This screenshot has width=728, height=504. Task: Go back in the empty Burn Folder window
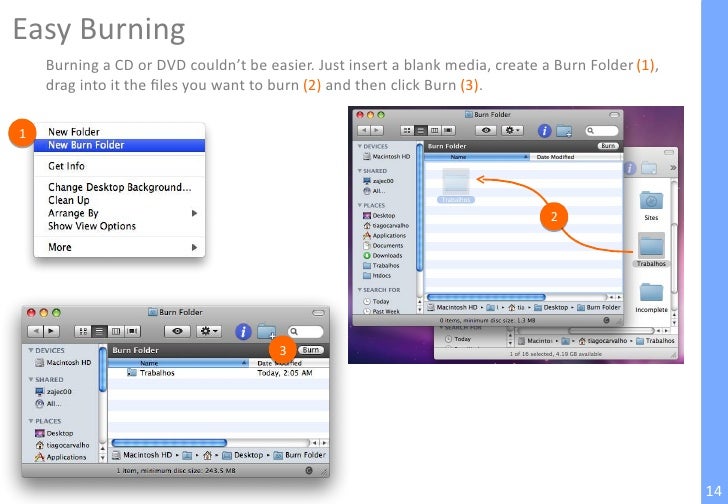(x=364, y=131)
